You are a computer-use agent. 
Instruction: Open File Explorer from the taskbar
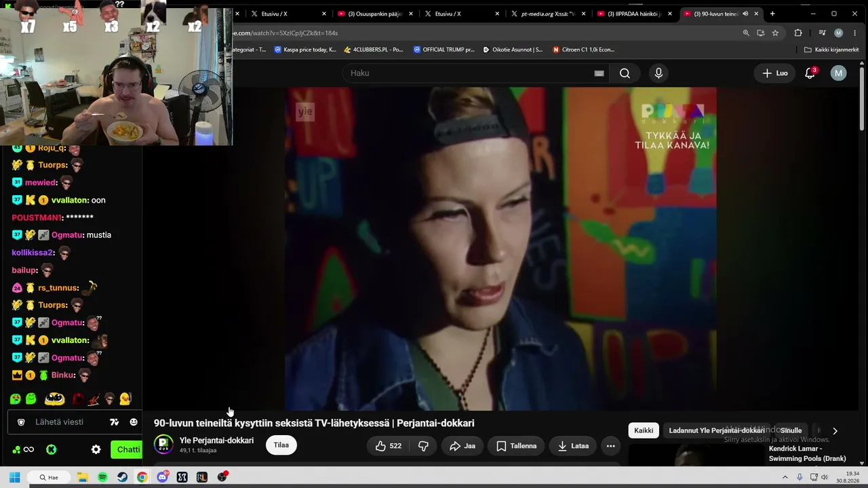[83, 477]
